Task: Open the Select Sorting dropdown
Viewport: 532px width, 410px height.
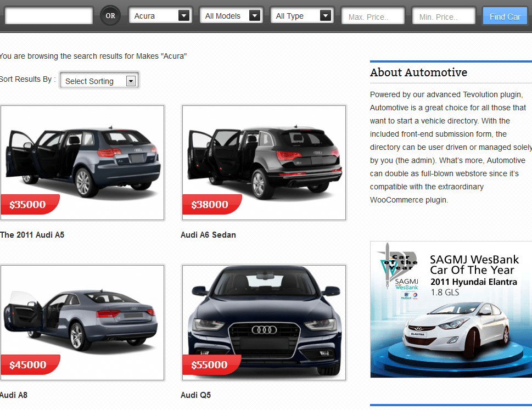Action: [99, 81]
